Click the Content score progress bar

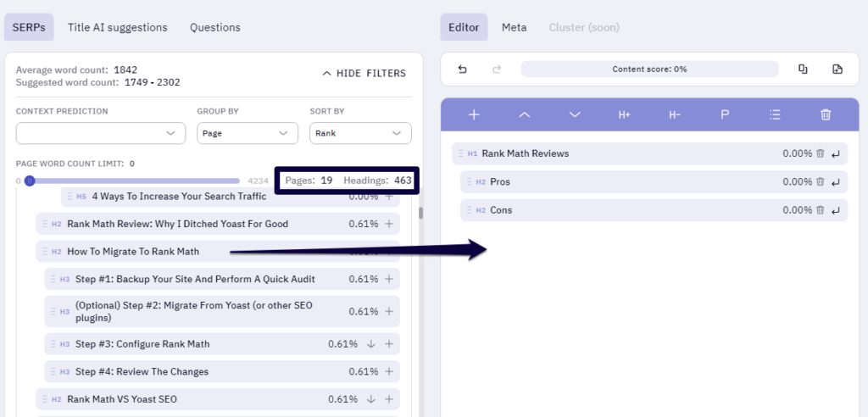649,69
